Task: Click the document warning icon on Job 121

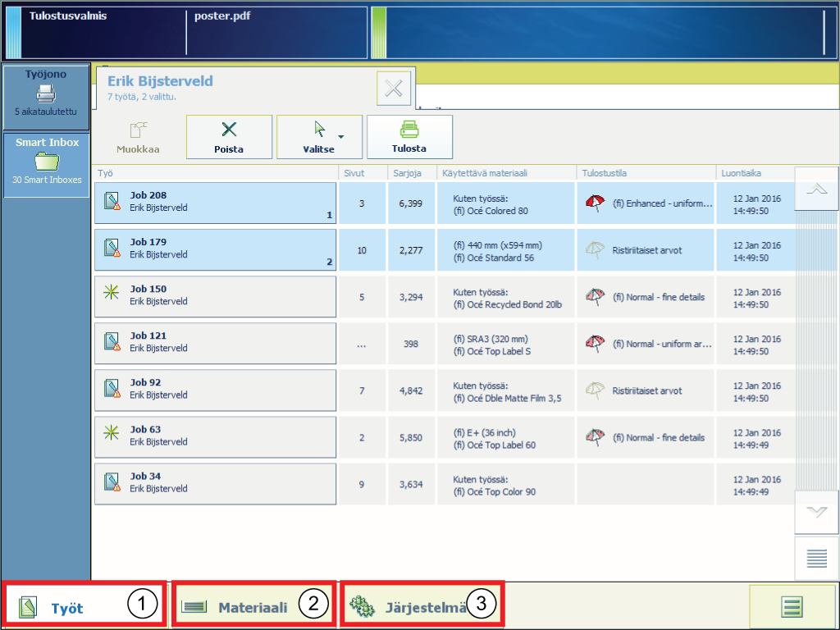Action: [112, 342]
